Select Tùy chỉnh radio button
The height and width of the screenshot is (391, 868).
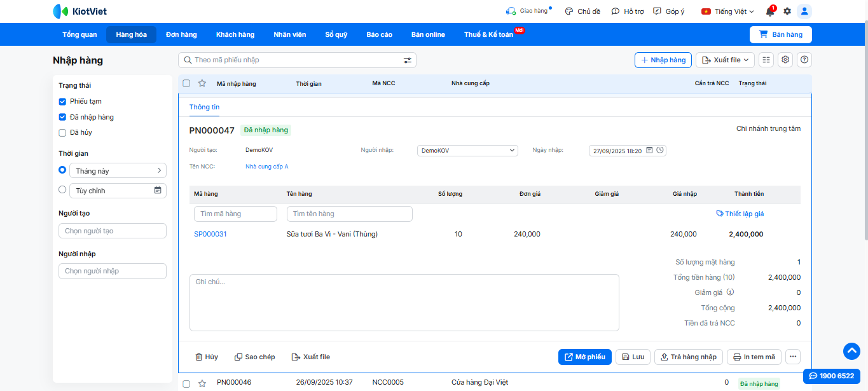(x=62, y=189)
